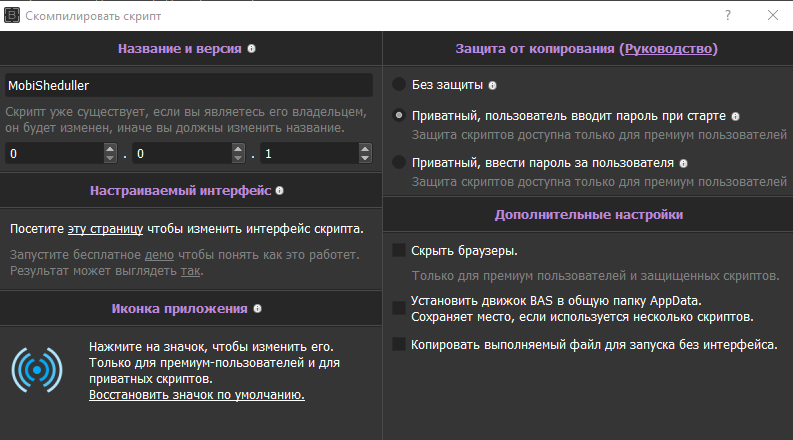The width and height of the screenshot is (793, 440).
Task: Click the Скрипт уже существует warning text
Action: (186, 120)
